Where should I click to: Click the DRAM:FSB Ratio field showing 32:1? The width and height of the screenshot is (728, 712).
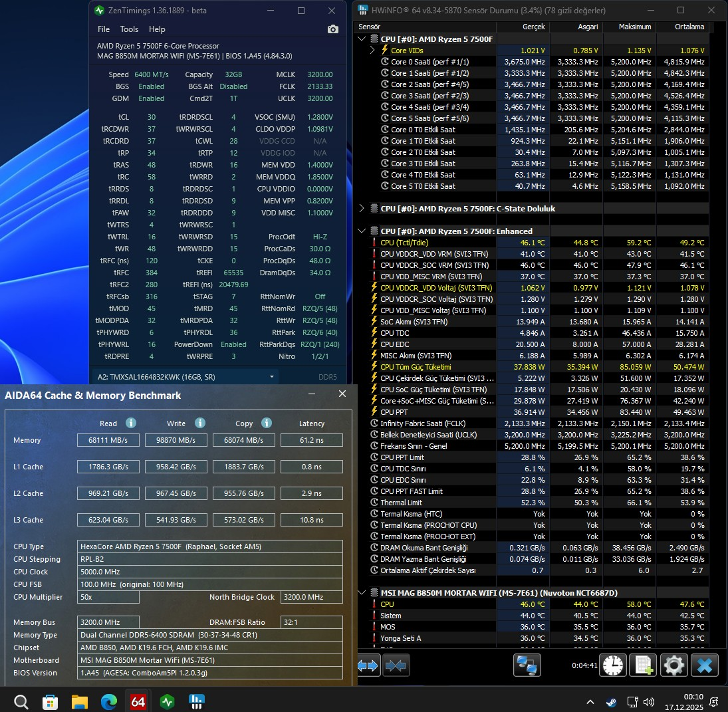(312, 622)
